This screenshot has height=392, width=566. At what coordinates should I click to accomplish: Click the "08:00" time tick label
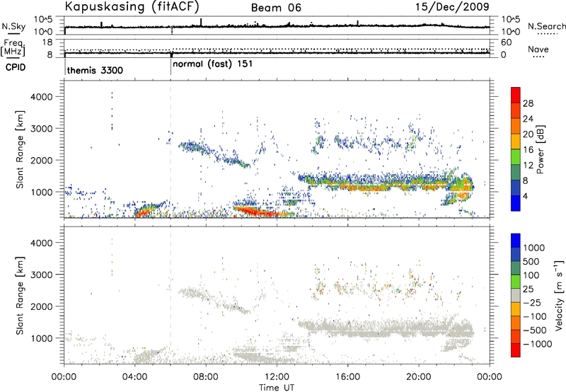coord(206,377)
